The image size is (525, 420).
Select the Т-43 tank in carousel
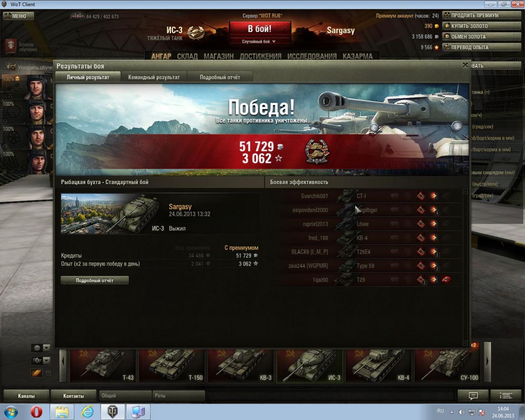pos(102,366)
